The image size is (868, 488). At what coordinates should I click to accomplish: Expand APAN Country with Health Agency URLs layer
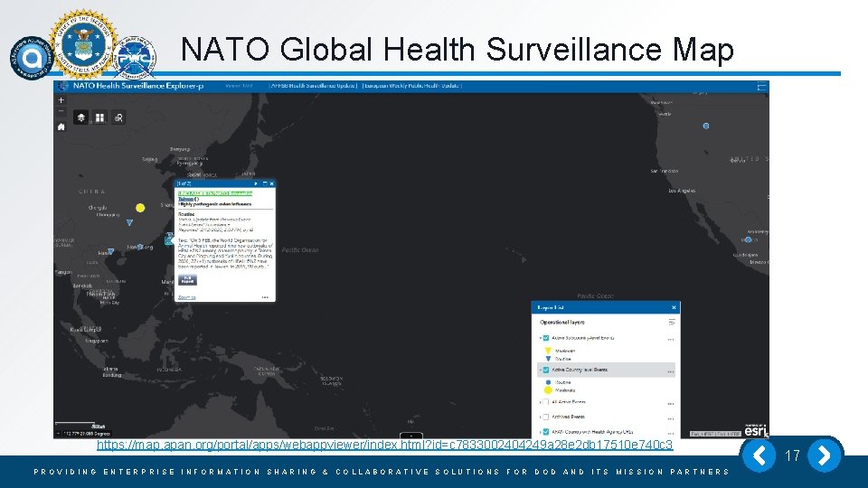click(541, 432)
